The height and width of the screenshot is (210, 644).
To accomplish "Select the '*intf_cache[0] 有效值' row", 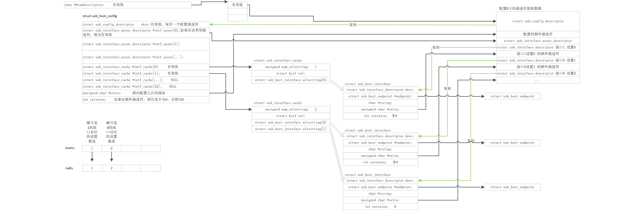I will point(146,67).
